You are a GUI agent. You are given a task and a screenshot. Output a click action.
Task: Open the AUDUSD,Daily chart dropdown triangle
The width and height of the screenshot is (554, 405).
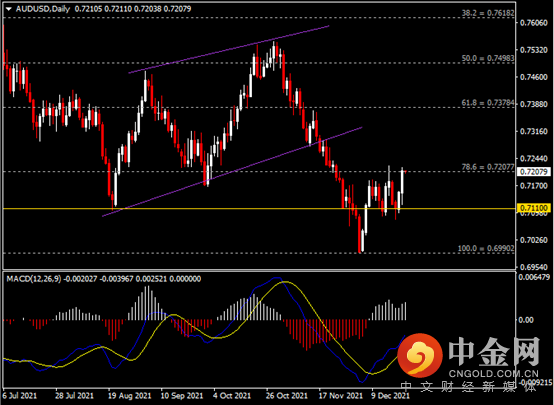pyautogui.click(x=8, y=9)
